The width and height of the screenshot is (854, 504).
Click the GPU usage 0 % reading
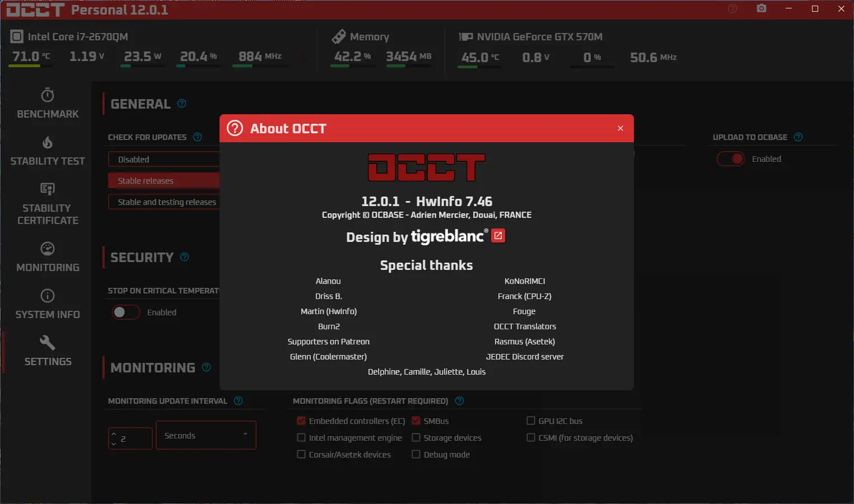point(592,58)
